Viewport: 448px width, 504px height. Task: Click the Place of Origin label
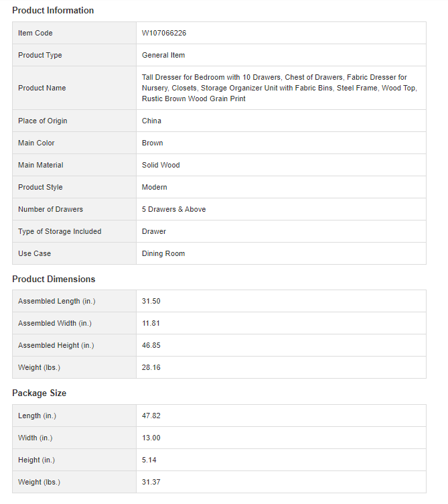pyautogui.click(x=43, y=121)
